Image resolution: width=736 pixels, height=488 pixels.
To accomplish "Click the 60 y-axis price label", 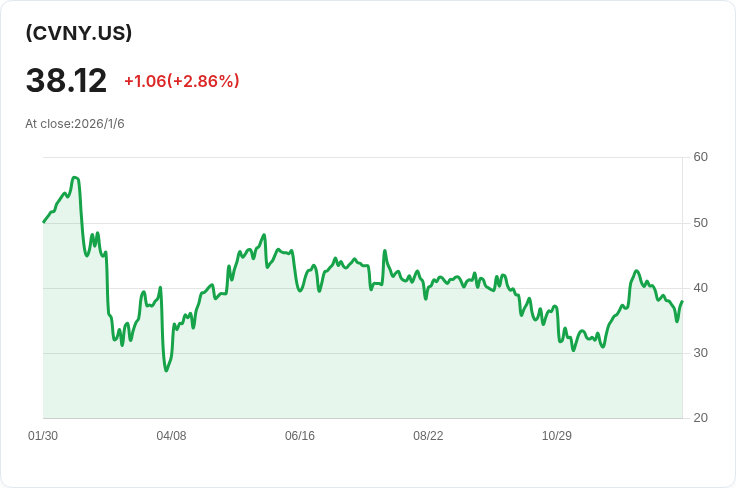I will coord(700,157).
